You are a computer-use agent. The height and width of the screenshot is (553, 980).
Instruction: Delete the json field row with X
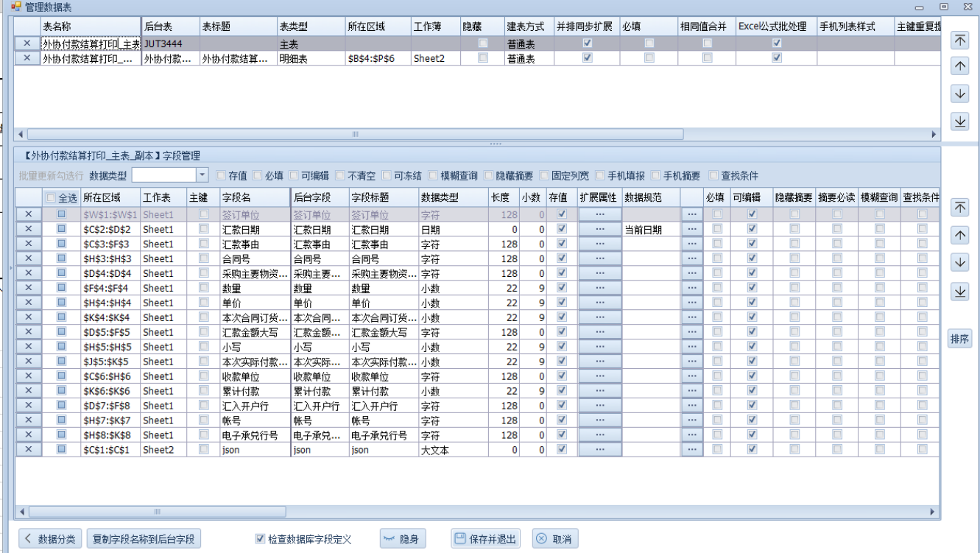pos(28,450)
